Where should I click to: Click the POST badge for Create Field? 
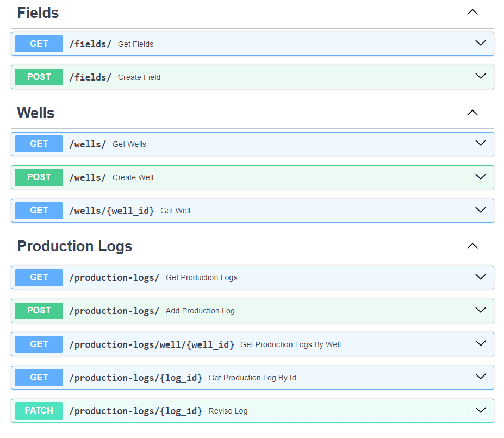38,77
